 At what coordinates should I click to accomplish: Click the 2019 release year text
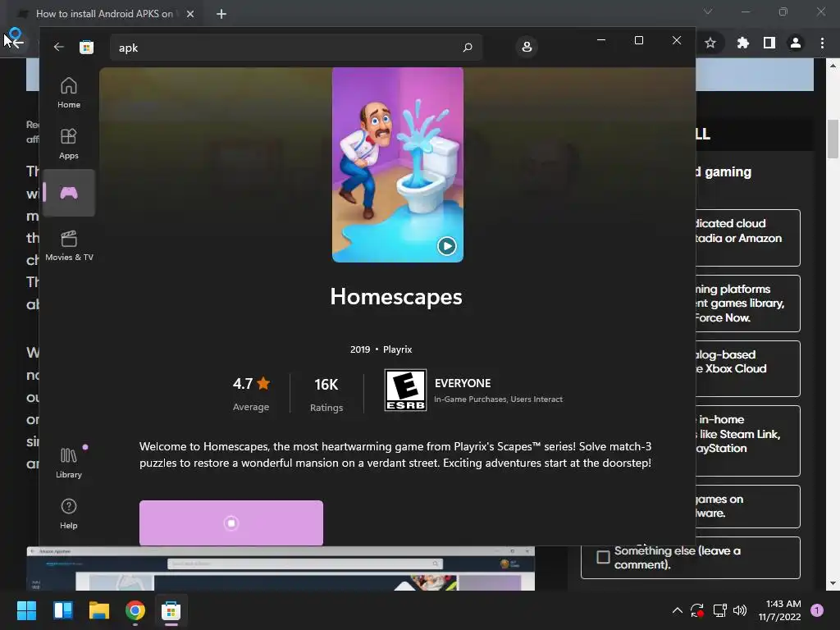pyautogui.click(x=360, y=349)
